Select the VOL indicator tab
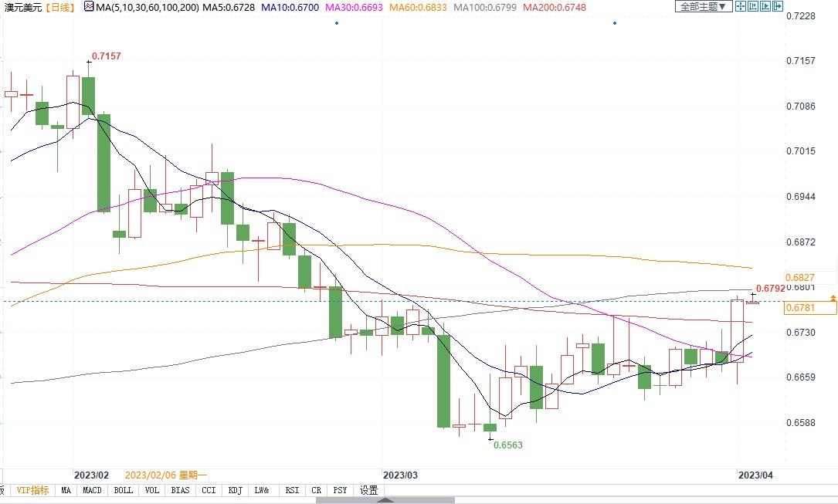 click(152, 490)
